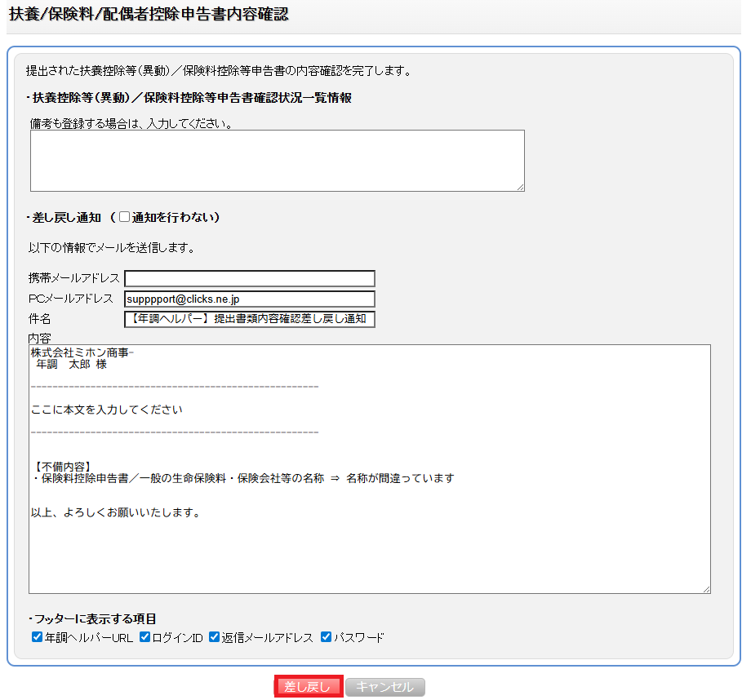Click the キャンセル button
Viewport: 751px width, 700px height.
pyautogui.click(x=385, y=687)
